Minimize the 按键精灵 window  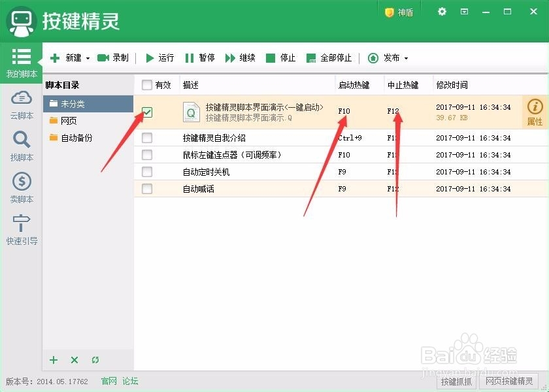pyautogui.click(x=486, y=12)
